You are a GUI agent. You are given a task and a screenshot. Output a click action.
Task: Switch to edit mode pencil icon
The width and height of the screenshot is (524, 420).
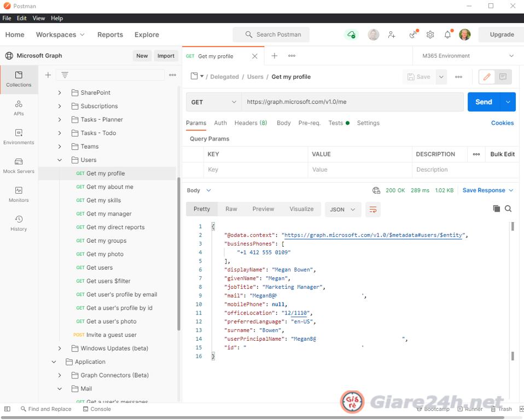tap(487, 77)
